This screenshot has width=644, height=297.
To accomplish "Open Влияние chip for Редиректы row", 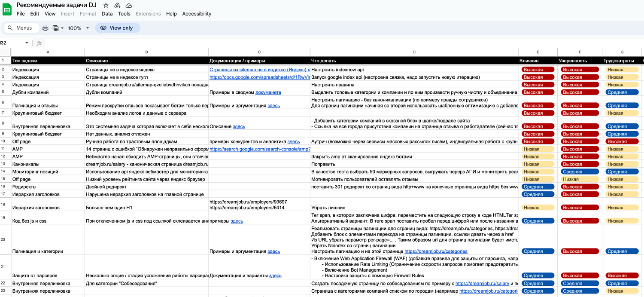I will pyautogui.click(x=537, y=187).
